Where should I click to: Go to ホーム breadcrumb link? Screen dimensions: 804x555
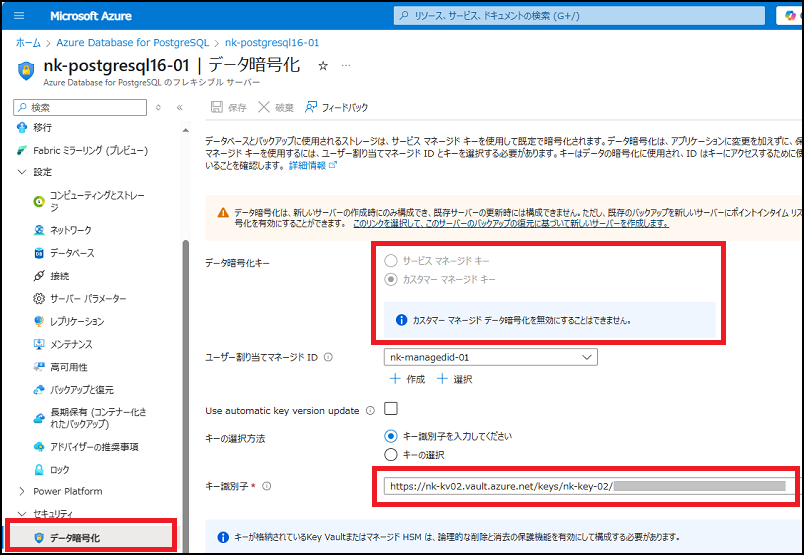[28, 43]
